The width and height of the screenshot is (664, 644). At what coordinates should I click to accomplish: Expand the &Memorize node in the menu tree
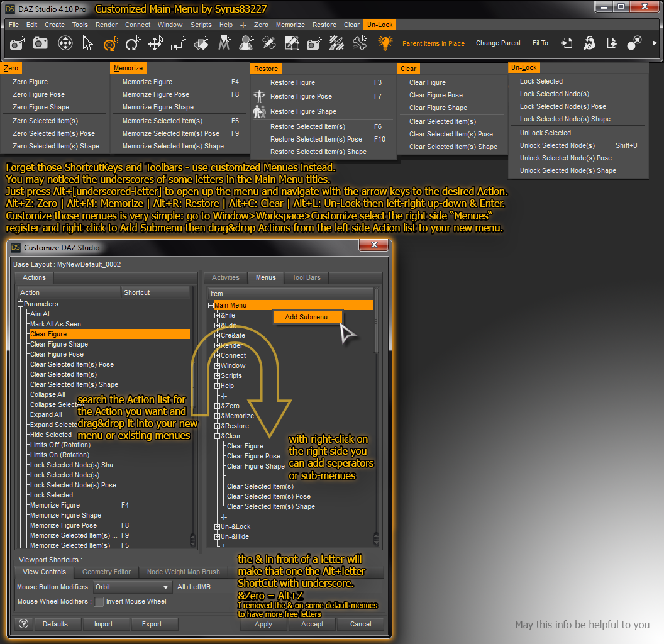tap(217, 416)
